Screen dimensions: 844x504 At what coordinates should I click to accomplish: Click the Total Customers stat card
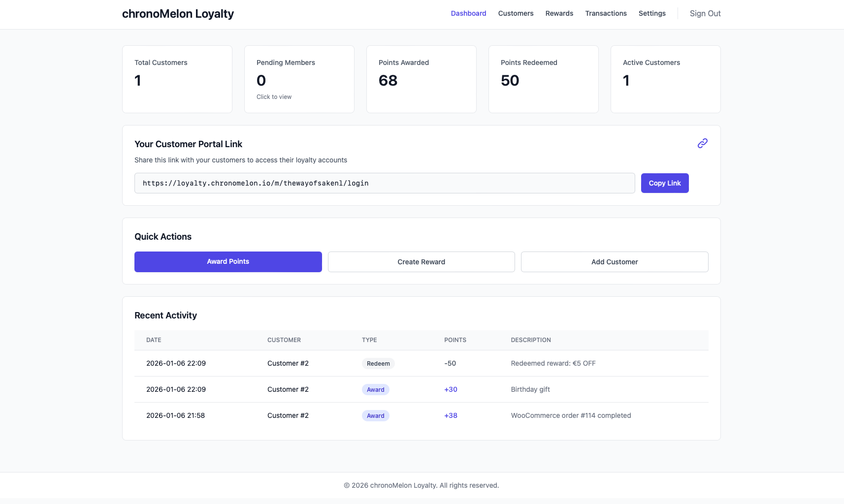177,79
